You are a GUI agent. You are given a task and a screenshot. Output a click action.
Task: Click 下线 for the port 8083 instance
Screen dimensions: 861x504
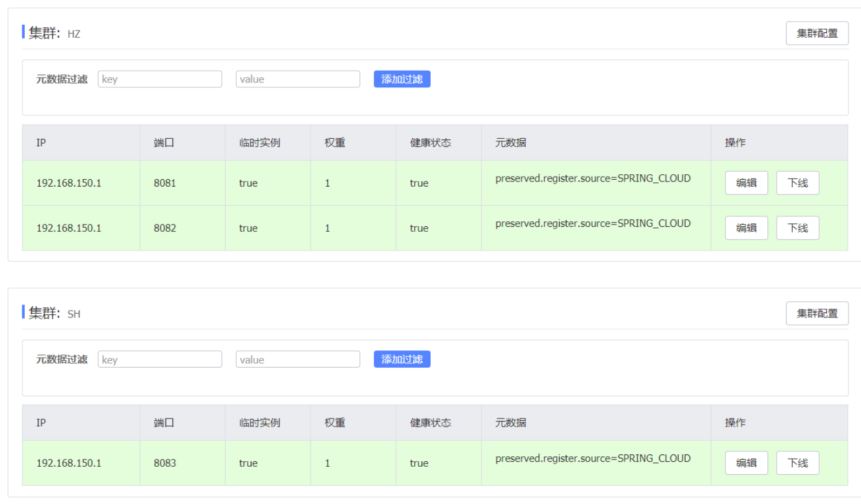click(797, 463)
